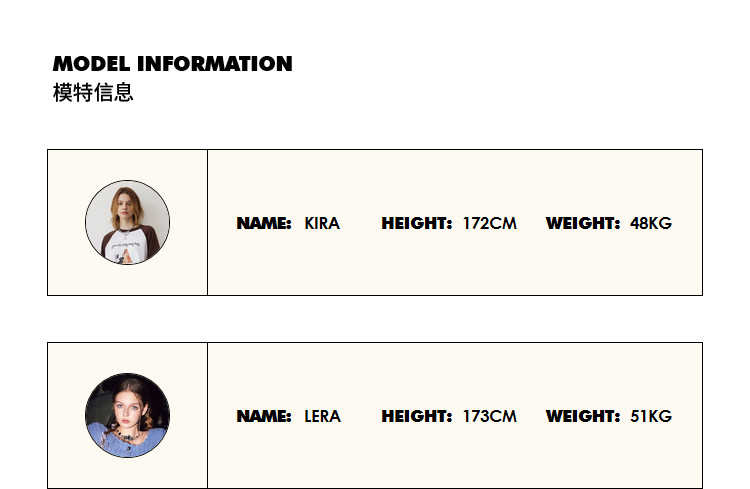The width and height of the screenshot is (750, 489).
Task: Click the Chinese subtitle 模特信息
Action: pyautogui.click(x=93, y=93)
